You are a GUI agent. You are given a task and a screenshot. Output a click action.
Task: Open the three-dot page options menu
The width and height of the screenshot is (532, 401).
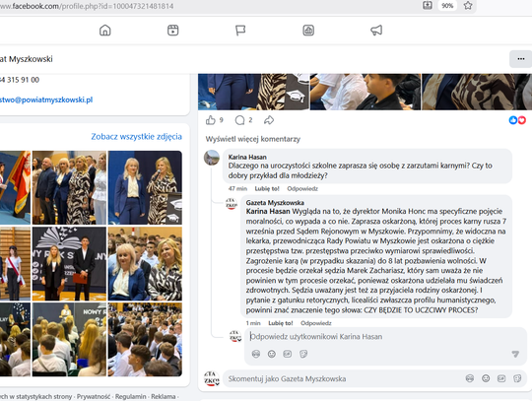[x=521, y=59]
